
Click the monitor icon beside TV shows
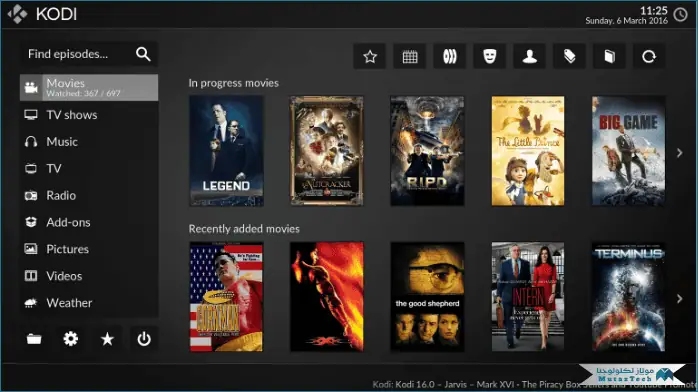coord(31,115)
